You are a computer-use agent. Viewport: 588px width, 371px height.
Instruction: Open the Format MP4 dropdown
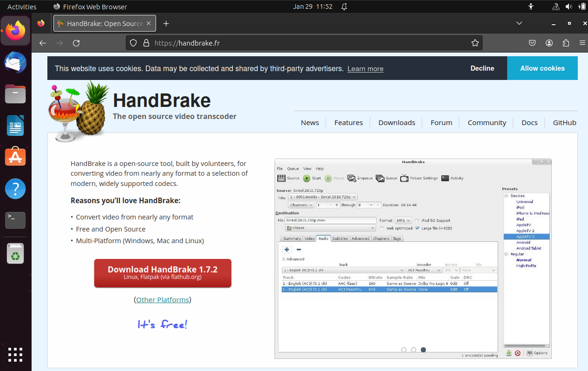click(404, 221)
